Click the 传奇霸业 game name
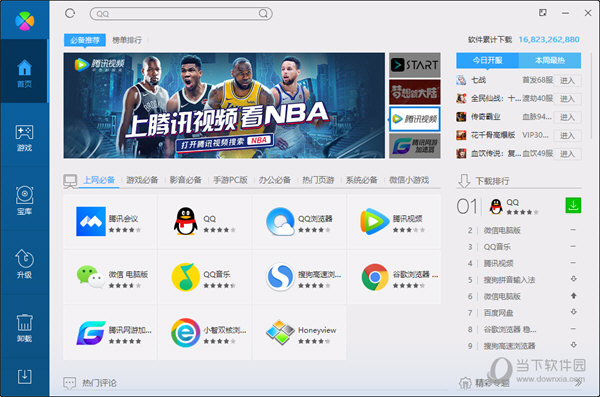Image resolution: width=600 pixels, height=397 pixels. click(x=486, y=117)
